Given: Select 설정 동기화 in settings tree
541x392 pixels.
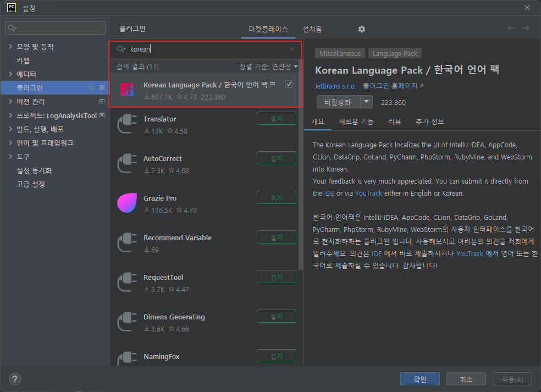Looking at the screenshot, I should [34, 170].
